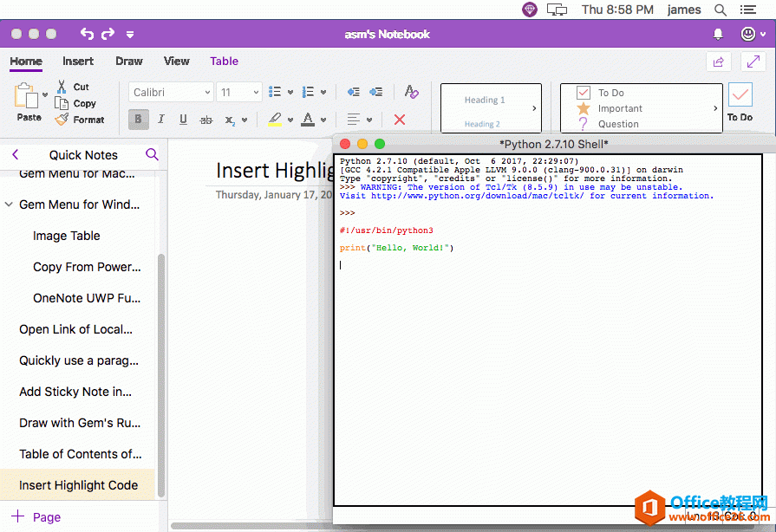Click the Undo arrow in title bar

(87, 34)
